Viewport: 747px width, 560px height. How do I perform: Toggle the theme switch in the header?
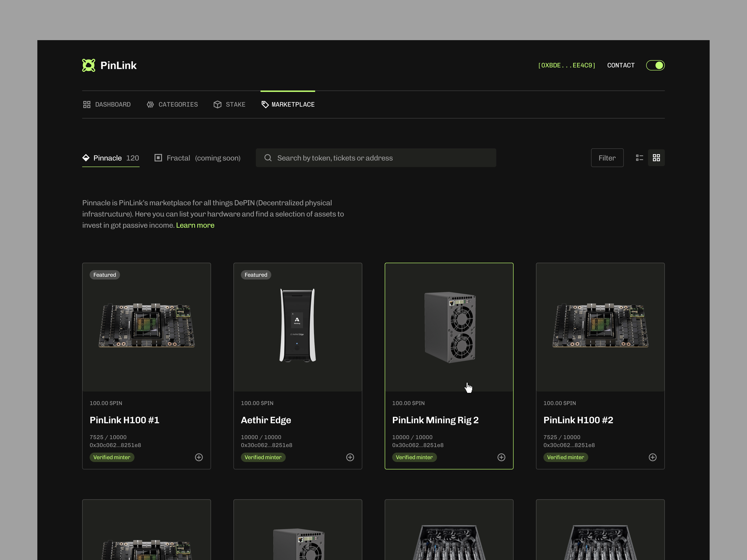pos(655,65)
